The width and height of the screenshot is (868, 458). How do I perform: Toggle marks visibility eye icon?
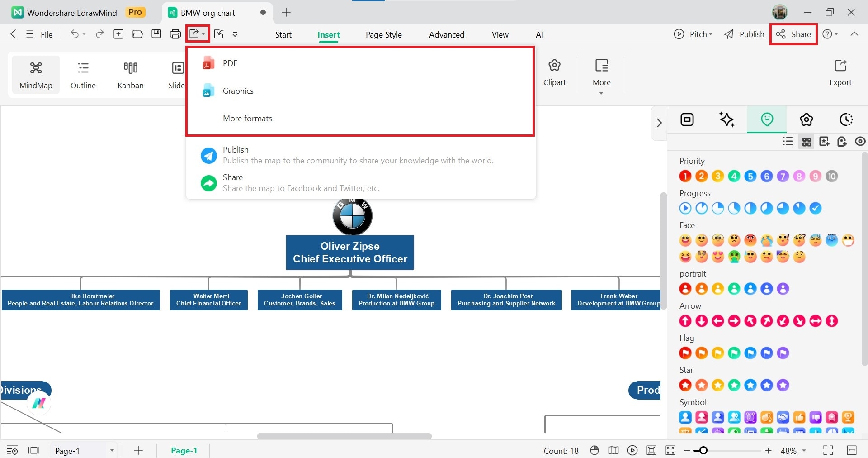pos(860,142)
